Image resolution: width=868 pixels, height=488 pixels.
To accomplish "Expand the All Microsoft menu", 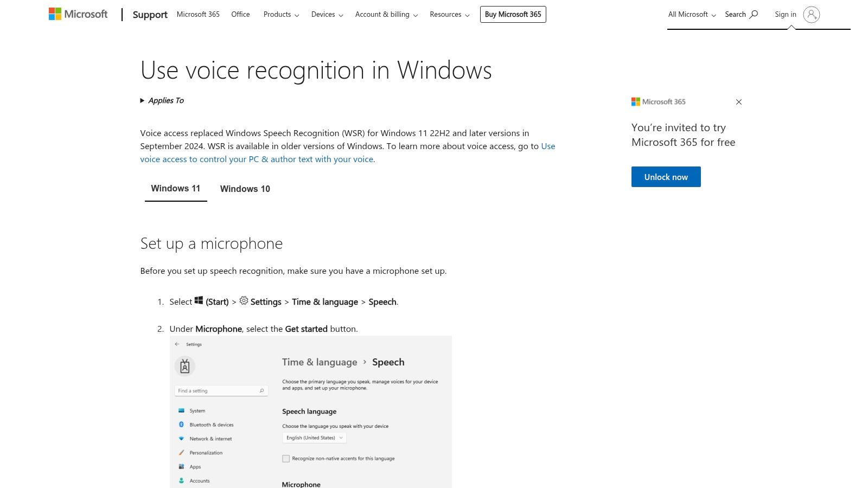I will point(692,15).
